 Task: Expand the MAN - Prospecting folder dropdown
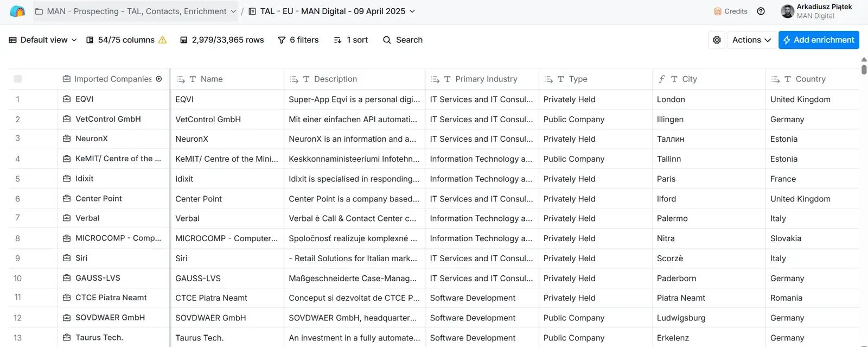pyautogui.click(x=233, y=11)
